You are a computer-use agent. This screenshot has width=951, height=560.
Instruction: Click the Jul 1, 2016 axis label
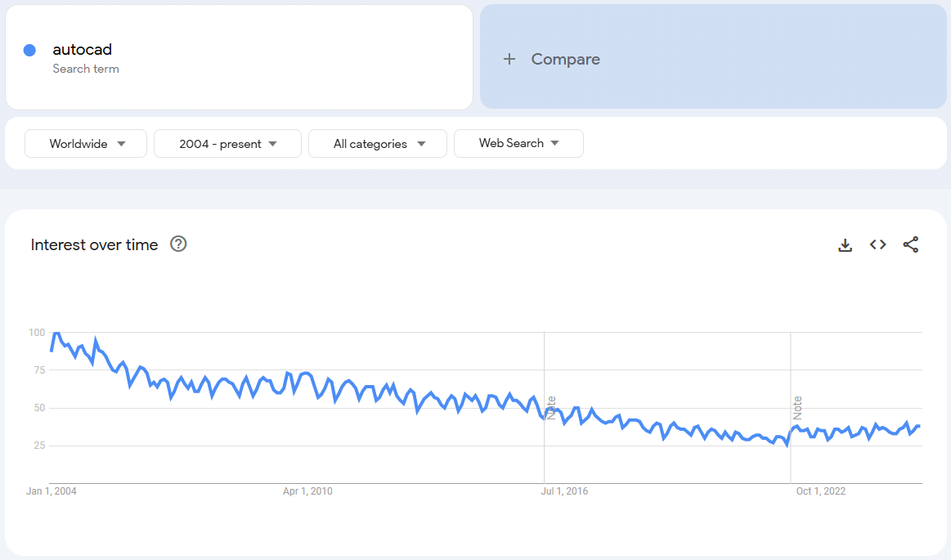coord(564,491)
